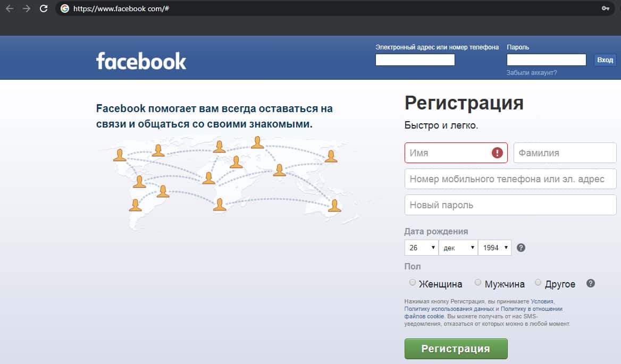Click the mobile number or email registration field
Image resolution: width=621 pixels, height=364 pixels.
(x=510, y=179)
